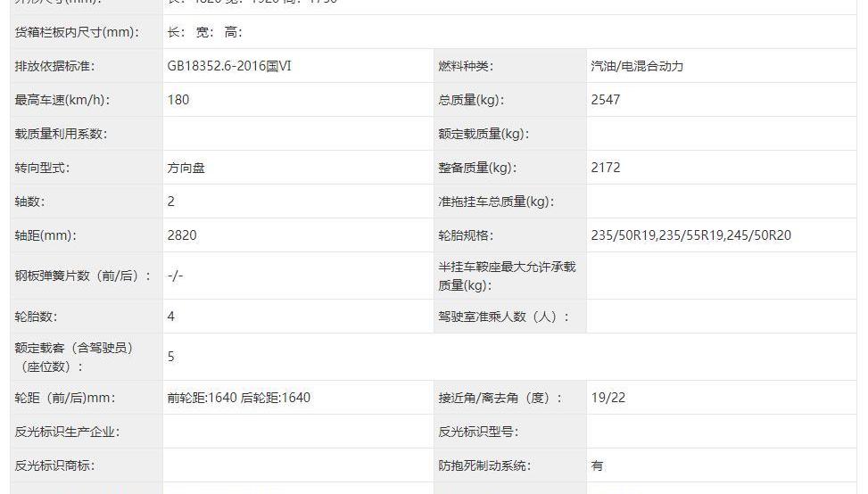Screen dimensions: 868x494
Task: Select the 驾驶室准乘人数（人） label
Action: point(504,317)
